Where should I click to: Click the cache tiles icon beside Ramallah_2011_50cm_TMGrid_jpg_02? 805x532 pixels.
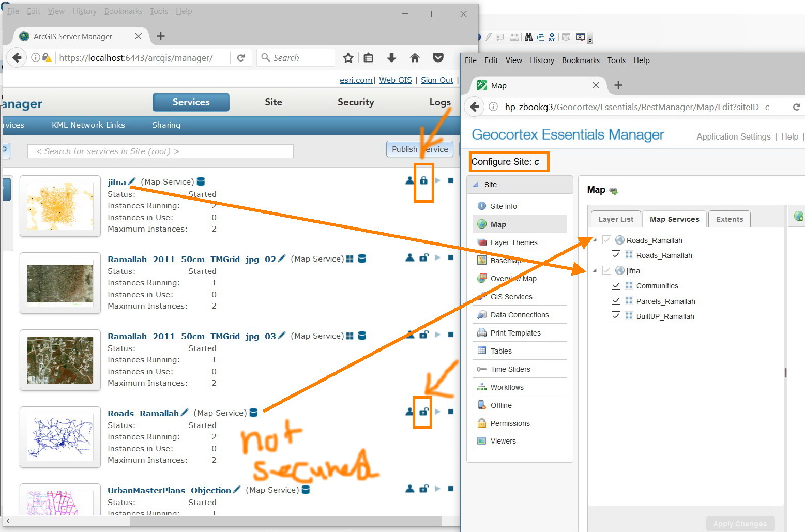(350, 259)
